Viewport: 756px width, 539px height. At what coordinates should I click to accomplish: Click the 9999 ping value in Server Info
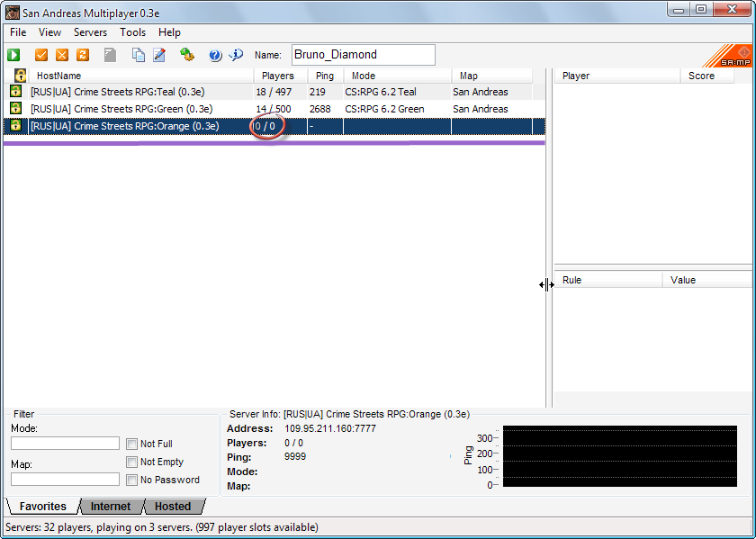(x=295, y=456)
